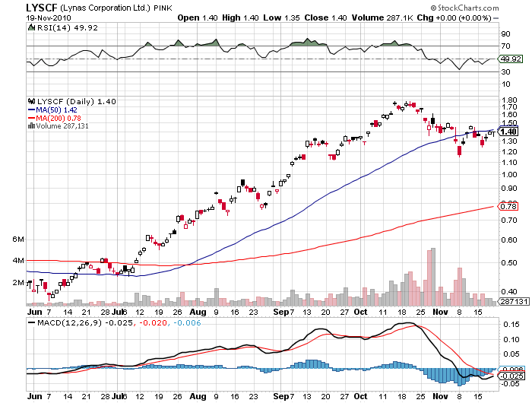
Task: Click the 6M volume axis label
Action: [18, 240]
